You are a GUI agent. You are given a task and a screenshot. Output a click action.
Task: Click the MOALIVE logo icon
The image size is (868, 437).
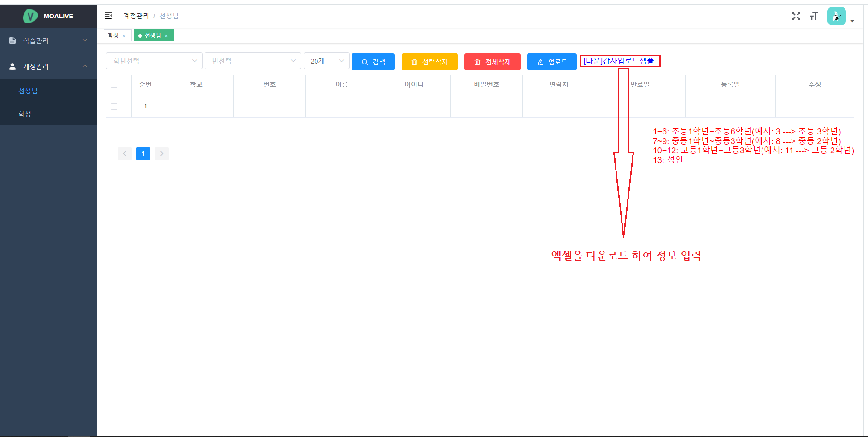click(x=31, y=16)
